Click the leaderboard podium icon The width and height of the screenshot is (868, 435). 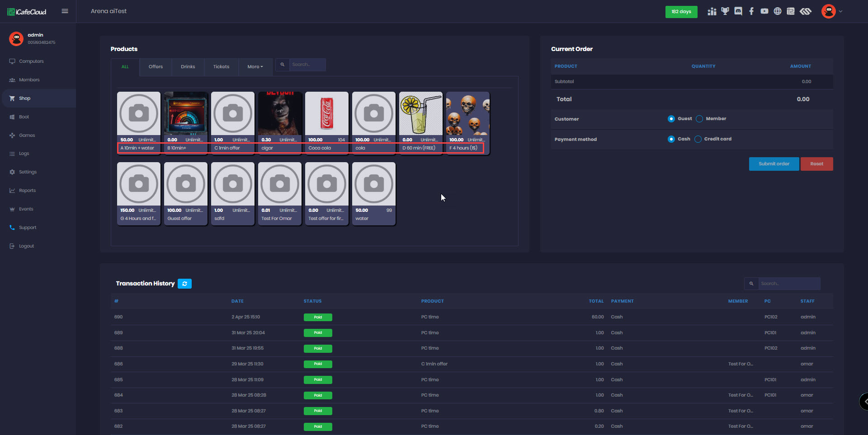(x=712, y=11)
